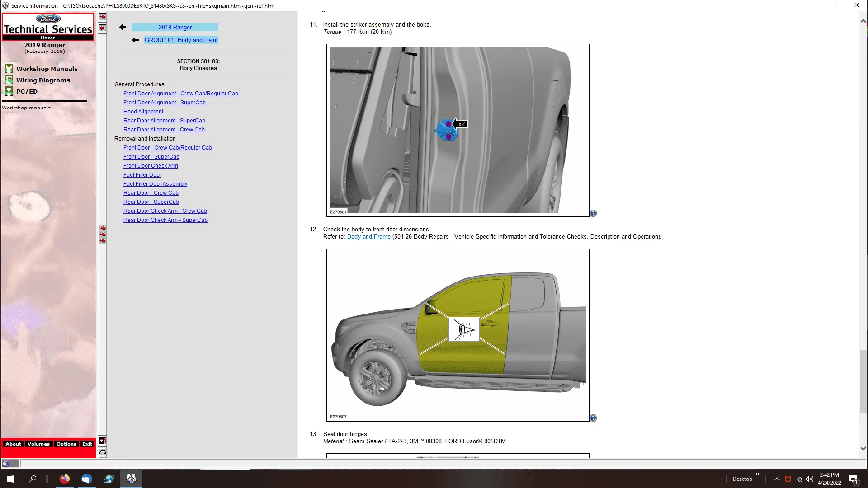Open Front Door - SuperCab removal

click(151, 157)
